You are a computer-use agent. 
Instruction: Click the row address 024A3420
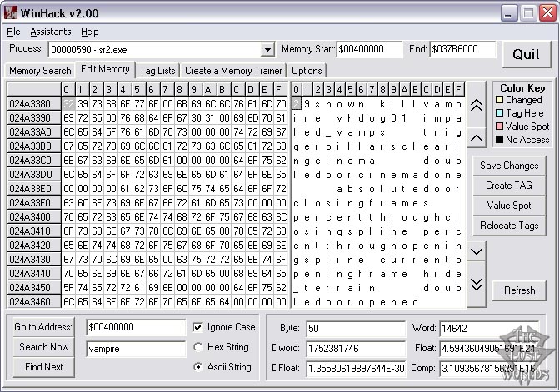point(34,246)
